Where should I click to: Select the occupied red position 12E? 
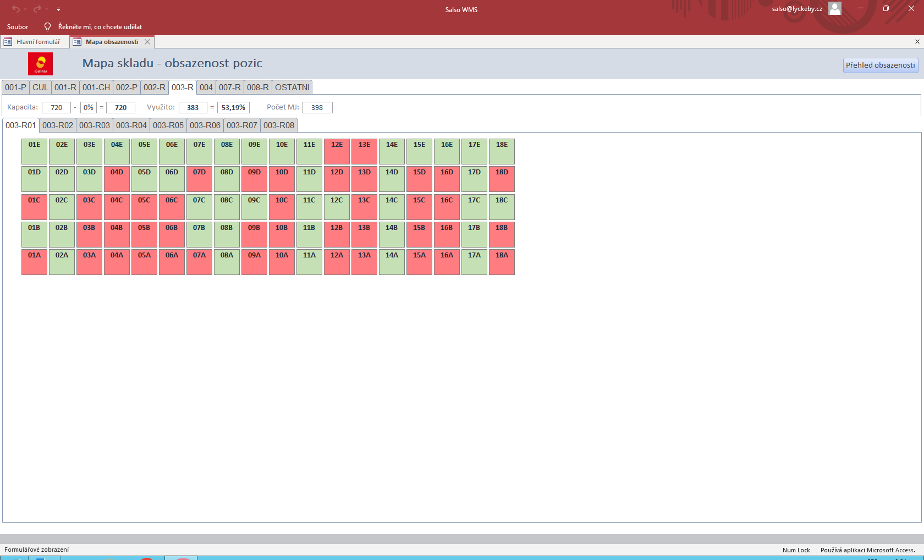click(x=337, y=151)
